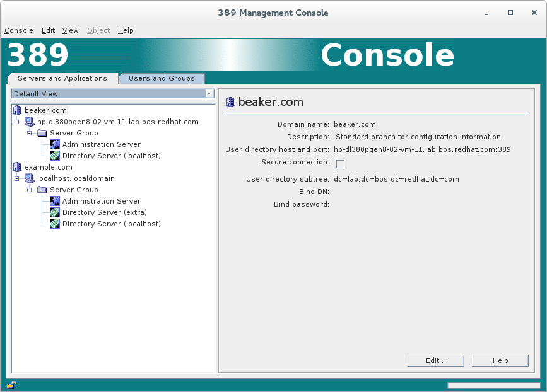Select the beaker.com domain in the tree
Screen dimensions: 547x392
45,110
